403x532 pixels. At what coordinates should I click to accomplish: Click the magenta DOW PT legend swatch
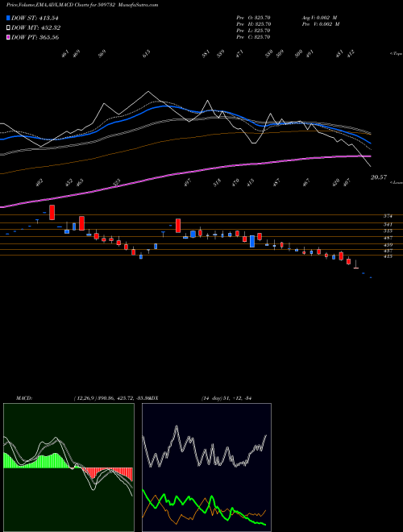[x=8, y=37]
